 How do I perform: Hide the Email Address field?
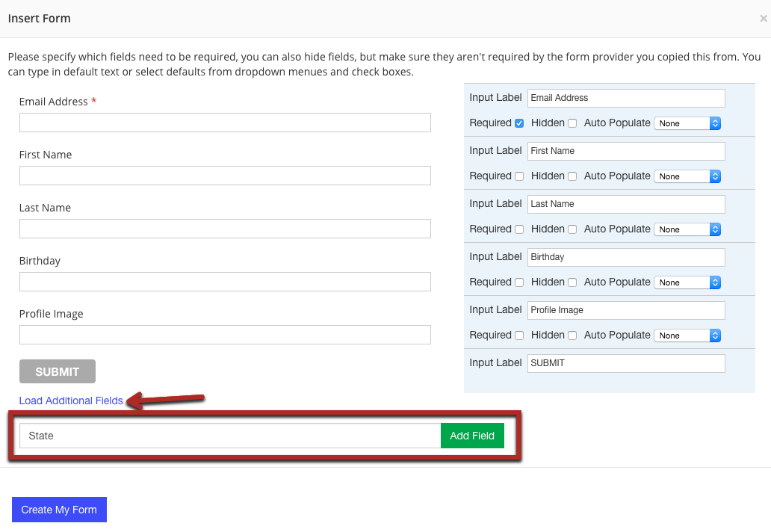572,123
